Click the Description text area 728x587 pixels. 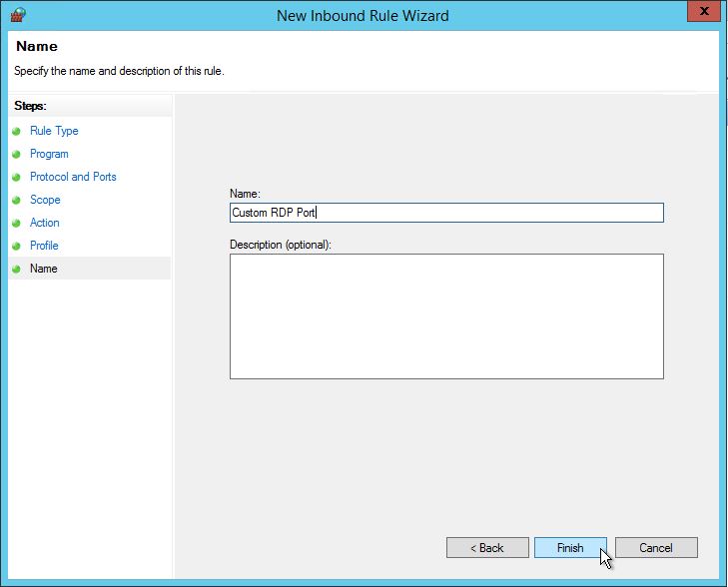(x=446, y=316)
